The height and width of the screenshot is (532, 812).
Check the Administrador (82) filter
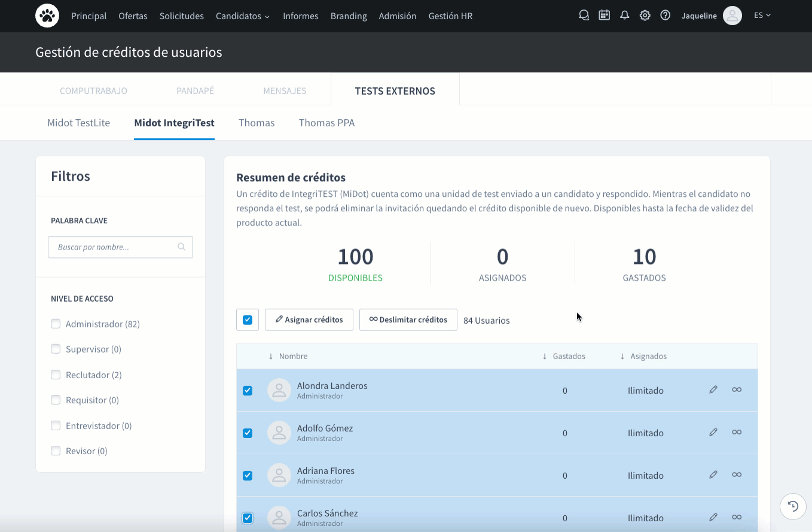[x=56, y=324]
